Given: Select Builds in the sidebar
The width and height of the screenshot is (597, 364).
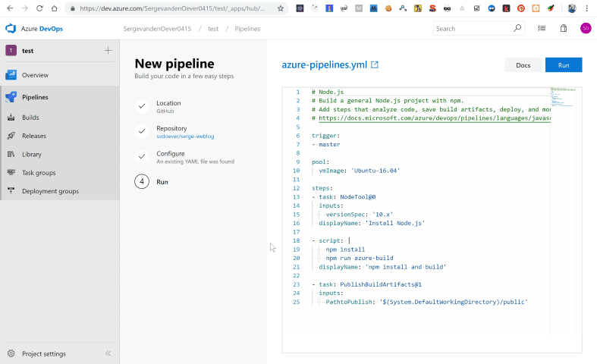Looking at the screenshot, I should pyautogui.click(x=30, y=118).
